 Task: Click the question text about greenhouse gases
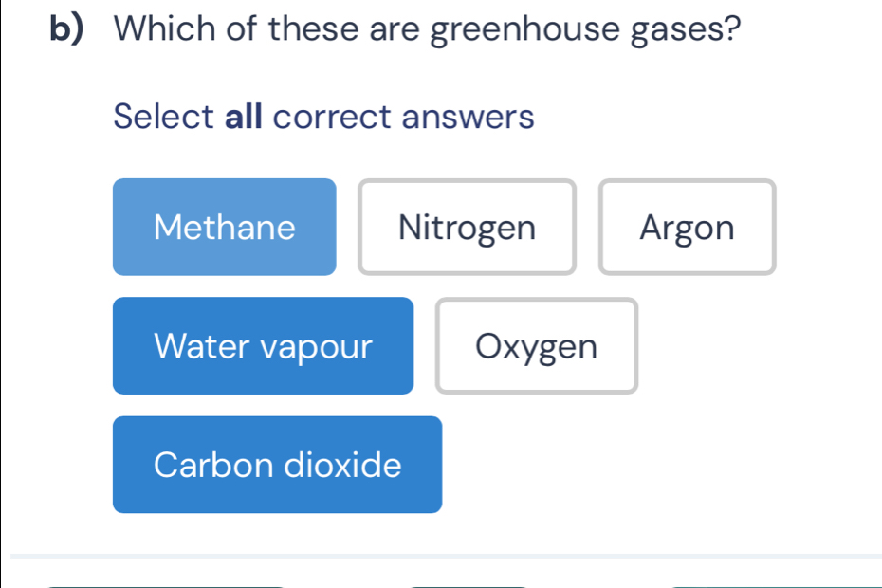point(427,31)
